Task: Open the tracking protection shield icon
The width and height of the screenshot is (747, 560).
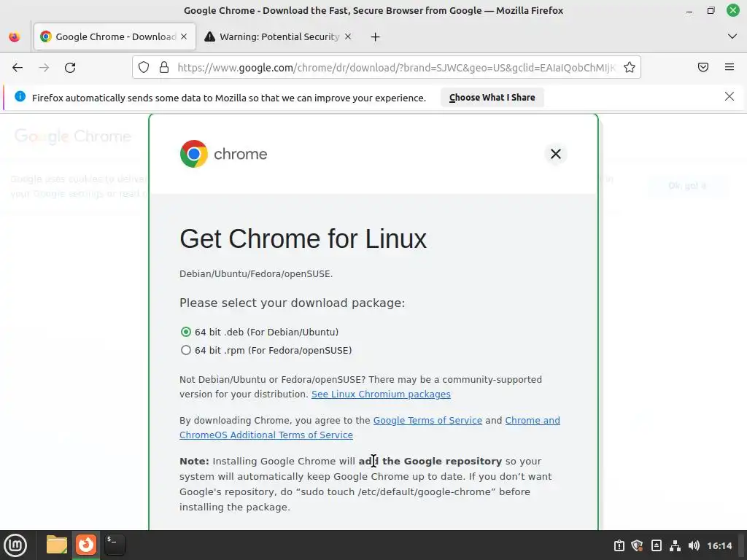Action: (144, 67)
